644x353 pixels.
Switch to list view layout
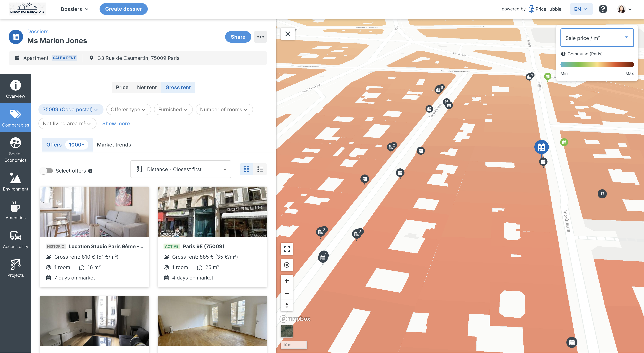point(260,169)
